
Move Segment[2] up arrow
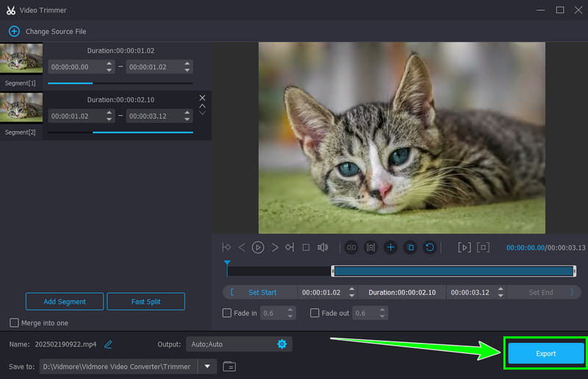coord(202,106)
